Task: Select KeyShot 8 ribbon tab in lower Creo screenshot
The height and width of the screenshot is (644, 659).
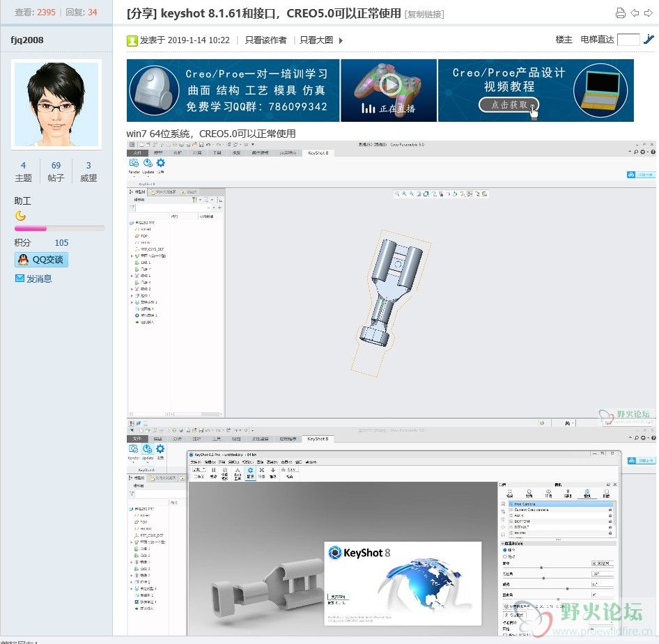Action: point(318,439)
